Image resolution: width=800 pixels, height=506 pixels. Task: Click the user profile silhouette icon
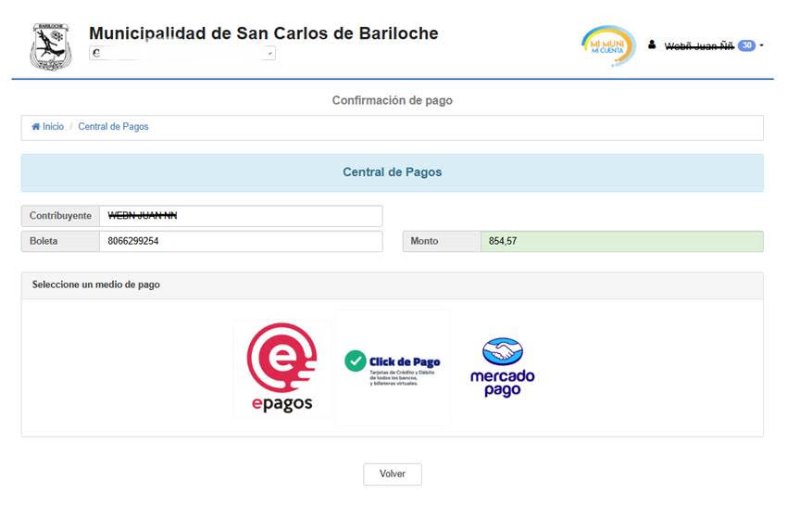pos(652,45)
